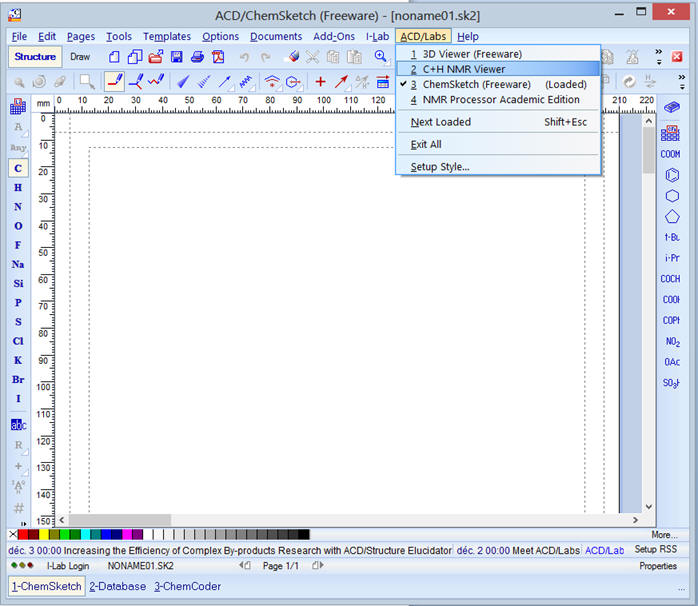Image resolution: width=698 pixels, height=606 pixels.
Task: Open the Table of Radicals icon
Action: (x=670, y=133)
